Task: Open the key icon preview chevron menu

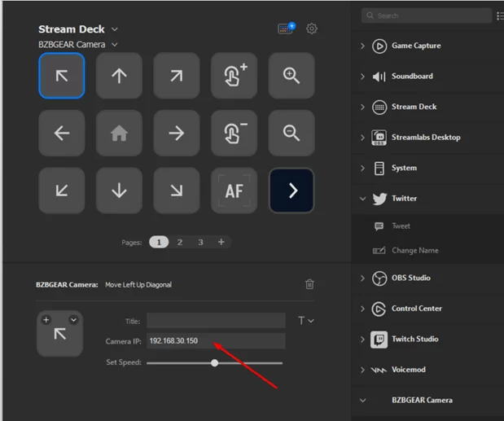Action: click(73, 320)
